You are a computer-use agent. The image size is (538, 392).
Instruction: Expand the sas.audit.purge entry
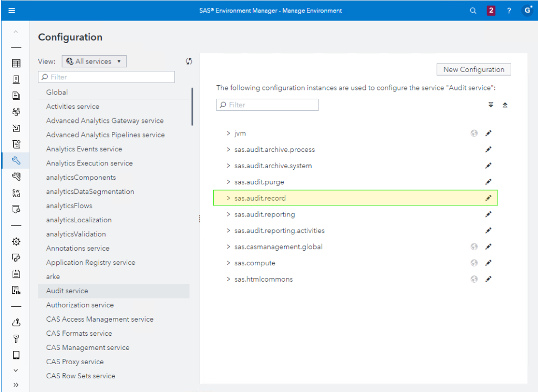point(228,182)
